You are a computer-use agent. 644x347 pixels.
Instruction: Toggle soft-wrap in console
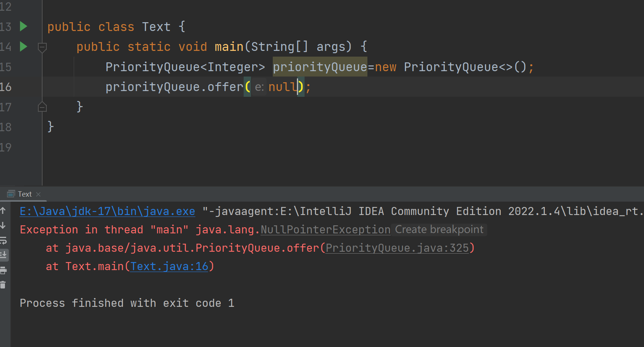click(3, 240)
